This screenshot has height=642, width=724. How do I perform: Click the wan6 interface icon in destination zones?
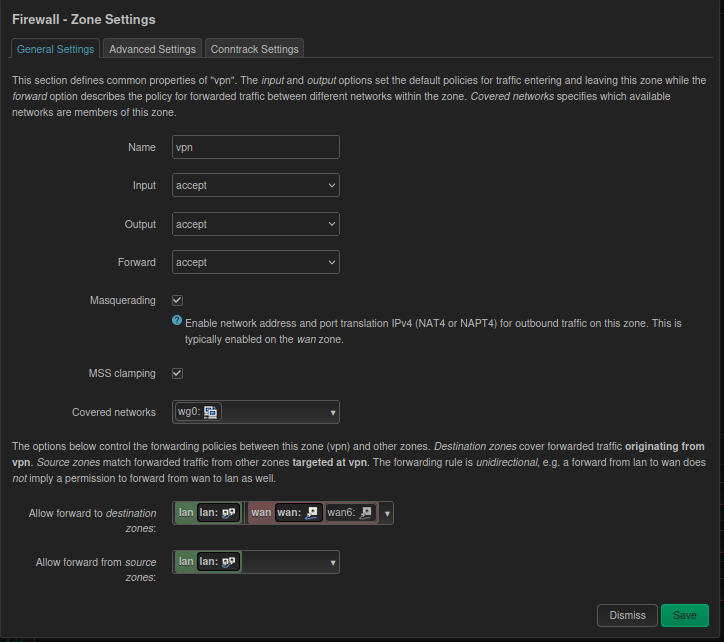point(366,513)
